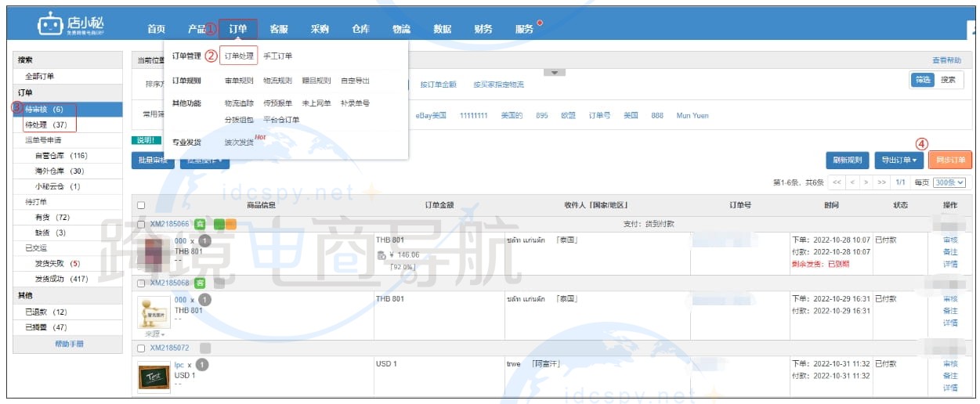Choose 订单处理 in the order menu
This screenshot has width=980, height=404.
click(x=238, y=56)
